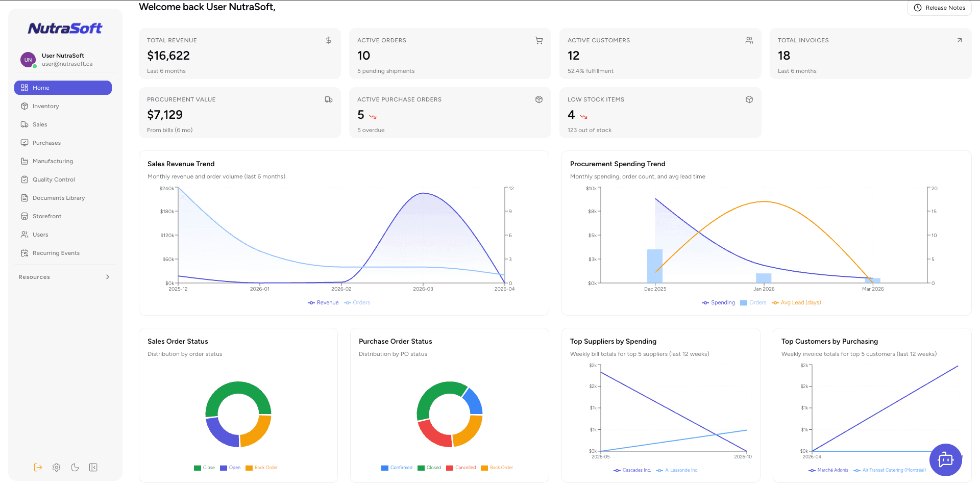Click the Manufacturing factory icon
The width and height of the screenshot is (980, 489).
pyautogui.click(x=24, y=161)
